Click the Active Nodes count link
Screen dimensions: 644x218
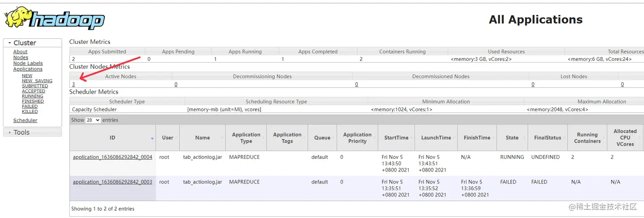tap(73, 84)
